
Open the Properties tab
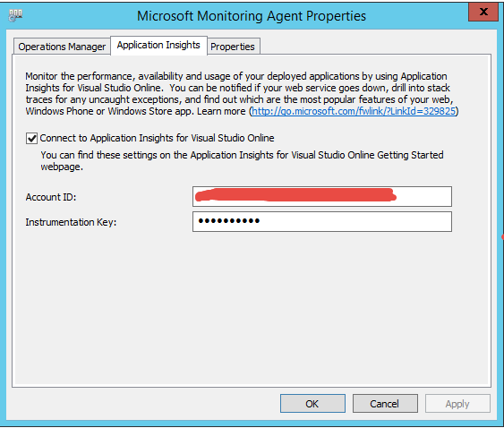pos(233,47)
